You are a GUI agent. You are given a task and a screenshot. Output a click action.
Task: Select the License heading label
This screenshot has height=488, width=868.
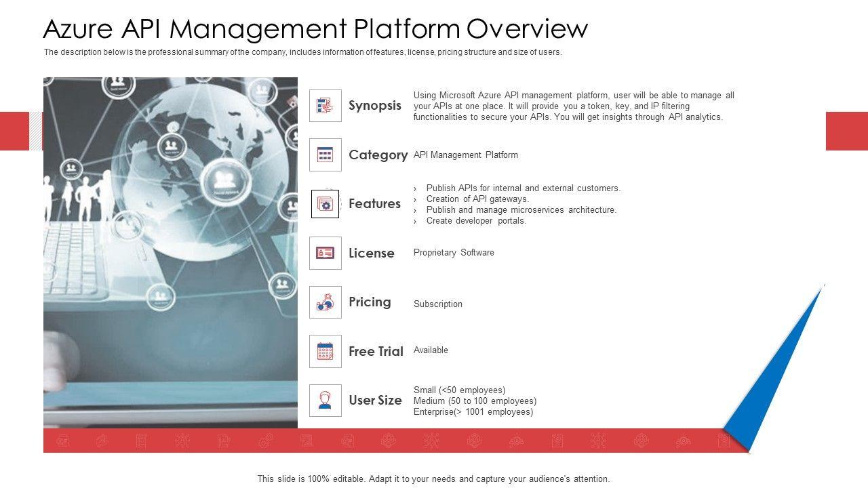pyautogui.click(x=371, y=253)
